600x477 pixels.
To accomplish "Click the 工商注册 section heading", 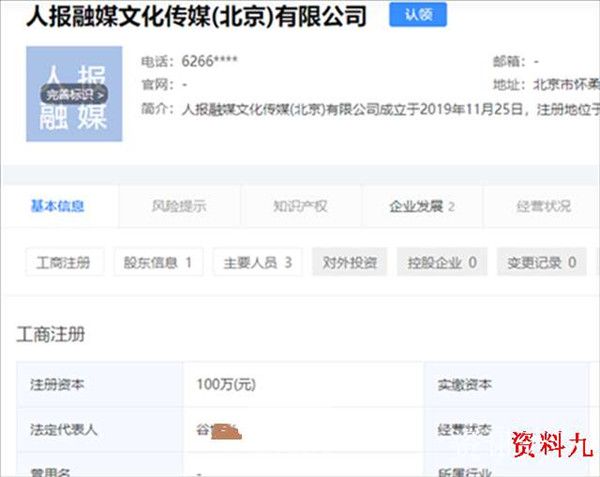I will [x=51, y=334].
